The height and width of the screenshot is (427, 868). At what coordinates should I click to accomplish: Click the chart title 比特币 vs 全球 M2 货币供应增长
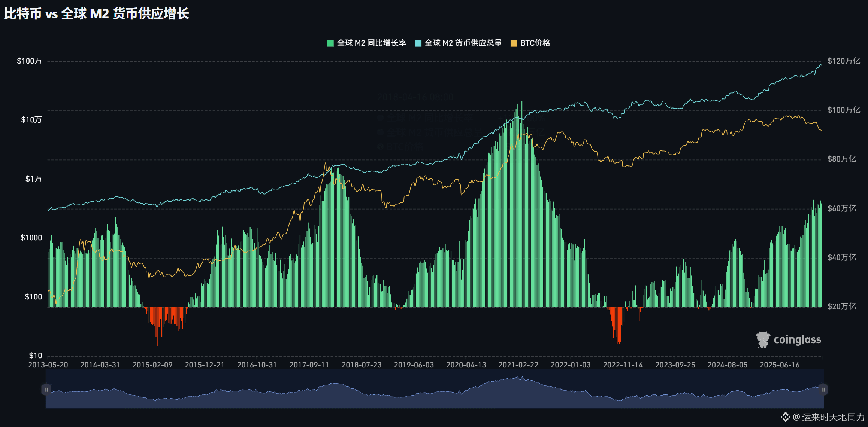click(97, 14)
